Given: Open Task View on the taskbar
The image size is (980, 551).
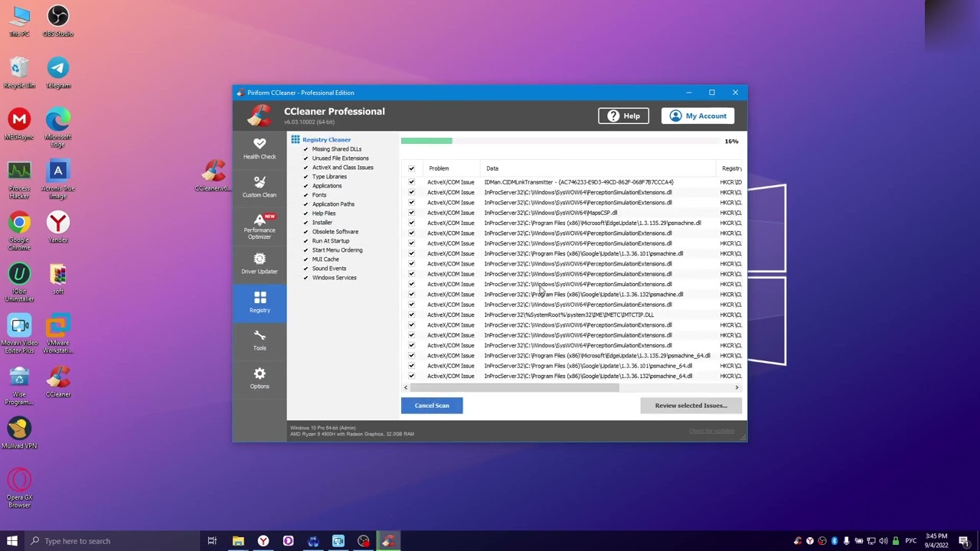Looking at the screenshot, I should click(212, 541).
